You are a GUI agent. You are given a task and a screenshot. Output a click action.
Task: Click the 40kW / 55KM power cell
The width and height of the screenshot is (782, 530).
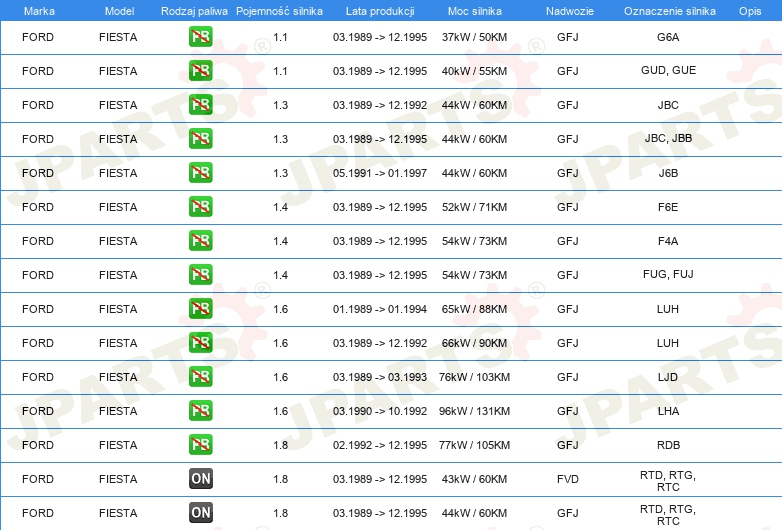click(x=474, y=71)
